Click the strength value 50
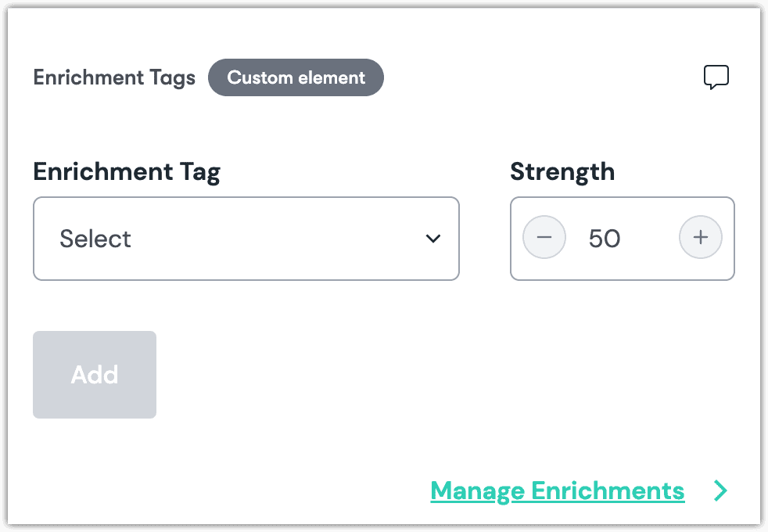 point(605,239)
